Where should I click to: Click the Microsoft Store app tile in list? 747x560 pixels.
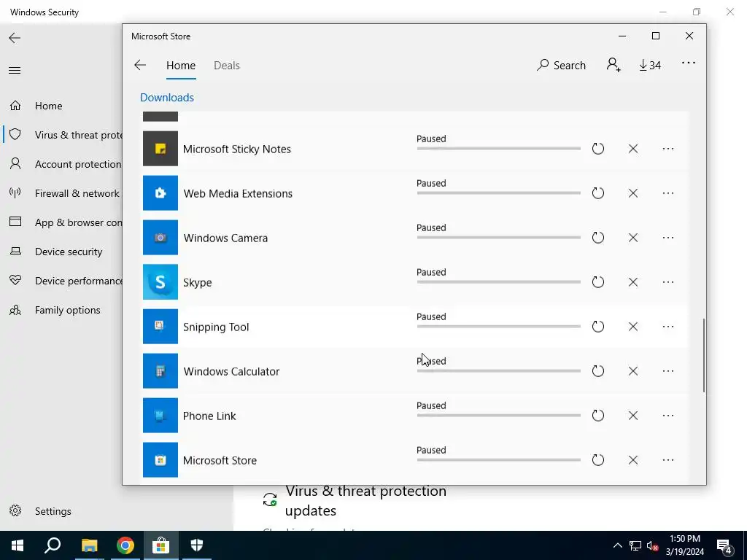pyautogui.click(x=160, y=460)
